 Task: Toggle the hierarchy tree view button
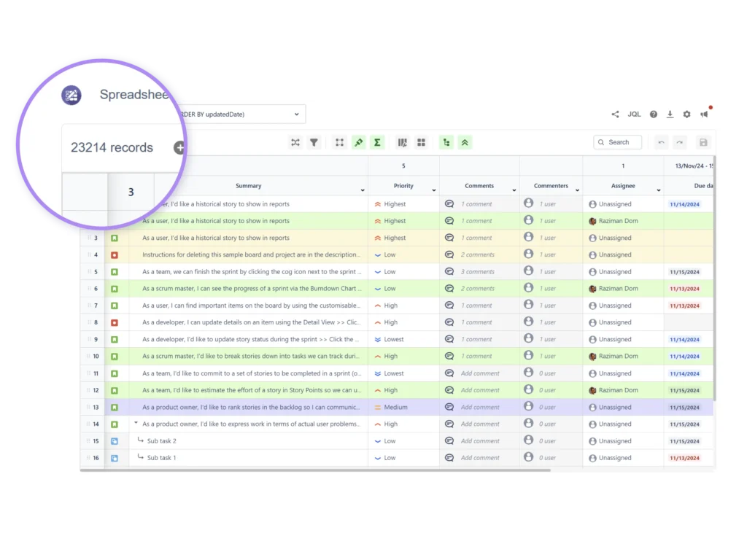[446, 142]
